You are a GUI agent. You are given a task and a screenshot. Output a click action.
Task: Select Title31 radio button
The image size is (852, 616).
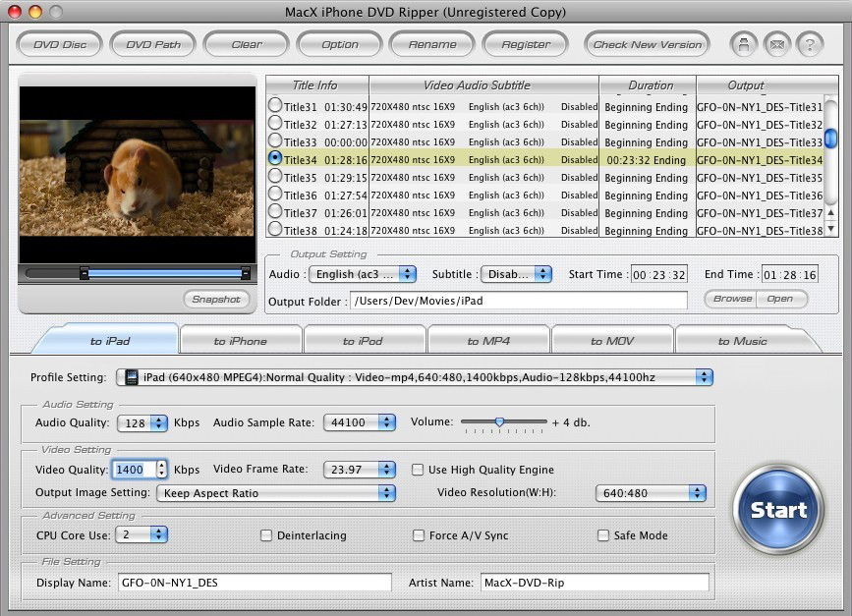[x=275, y=105]
